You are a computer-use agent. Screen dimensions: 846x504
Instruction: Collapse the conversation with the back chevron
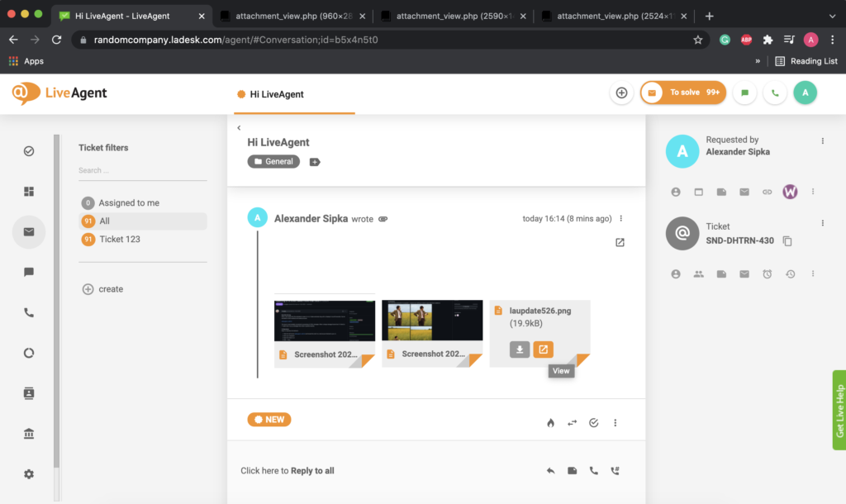[x=239, y=127]
